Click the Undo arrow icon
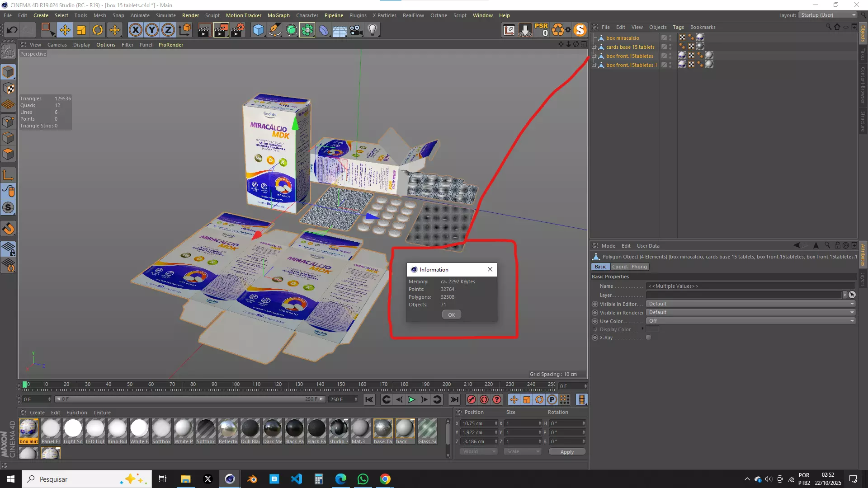Image resolution: width=868 pixels, height=488 pixels. click(12, 30)
